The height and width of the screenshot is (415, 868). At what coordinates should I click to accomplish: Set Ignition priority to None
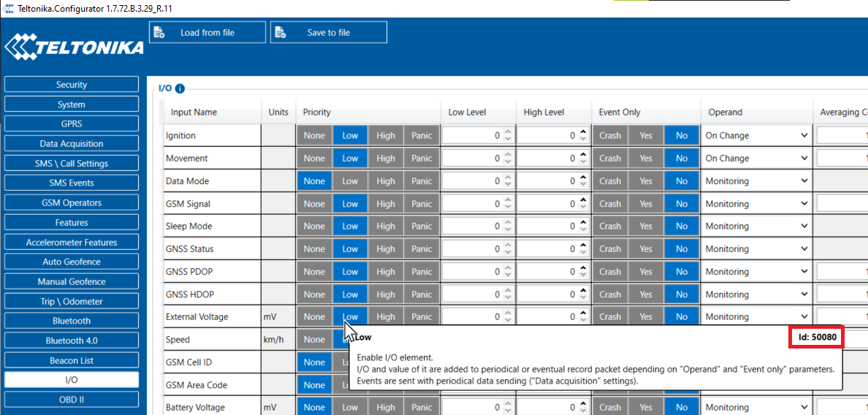[x=314, y=136]
